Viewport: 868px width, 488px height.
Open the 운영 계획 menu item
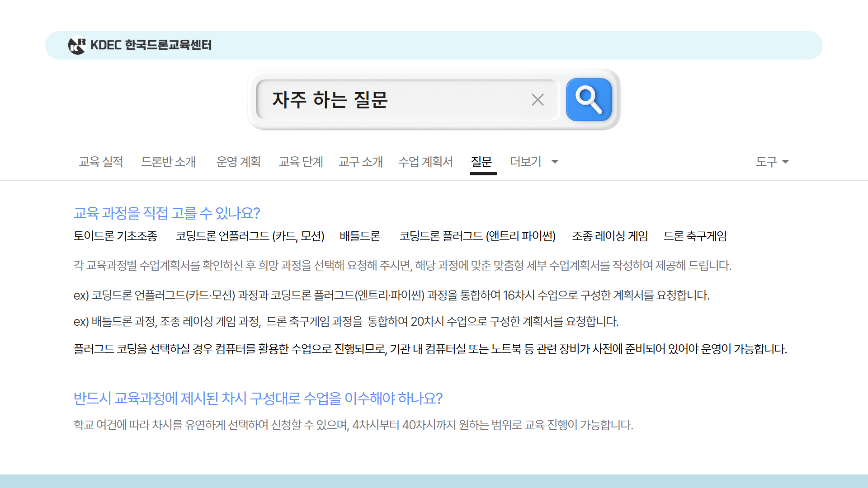coord(239,162)
